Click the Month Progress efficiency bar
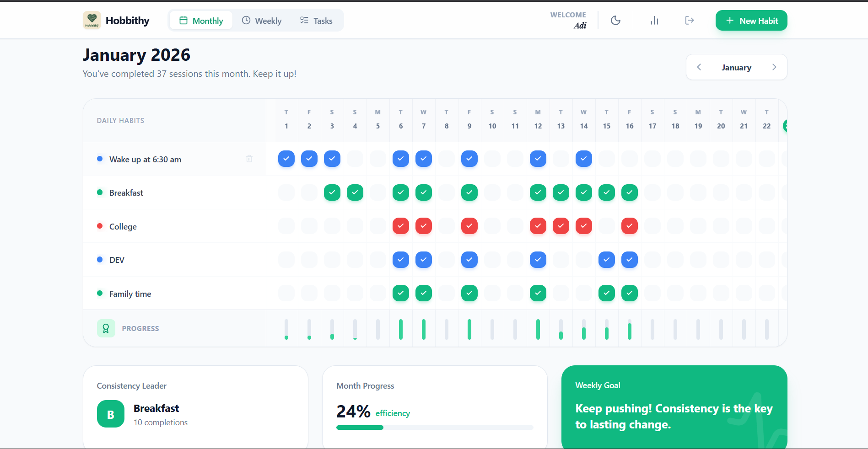Screen dimensions: 868x449 [x=435, y=428]
